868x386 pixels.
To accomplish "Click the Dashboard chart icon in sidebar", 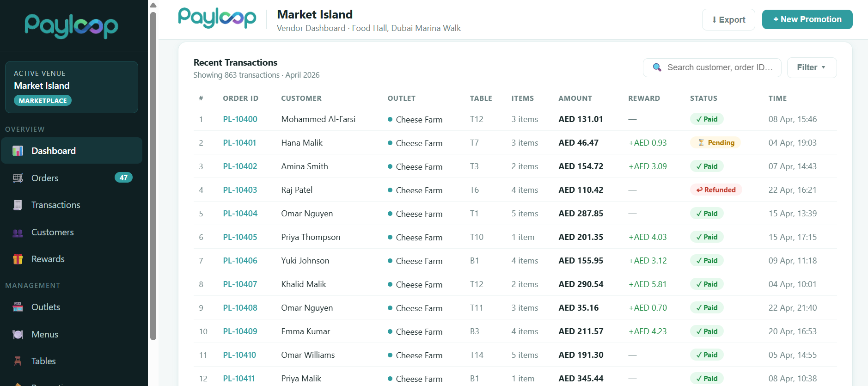I will tap(18, 151).
